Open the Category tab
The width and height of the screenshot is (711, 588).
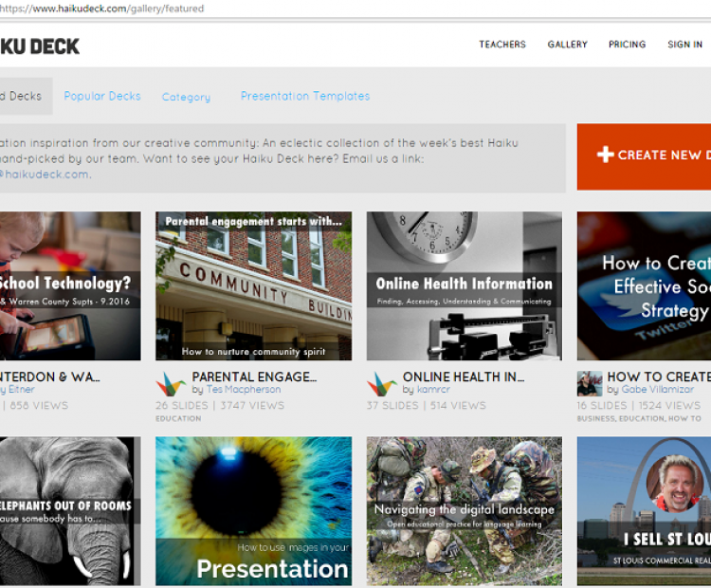pyautogui.click(x=186, y=97)
